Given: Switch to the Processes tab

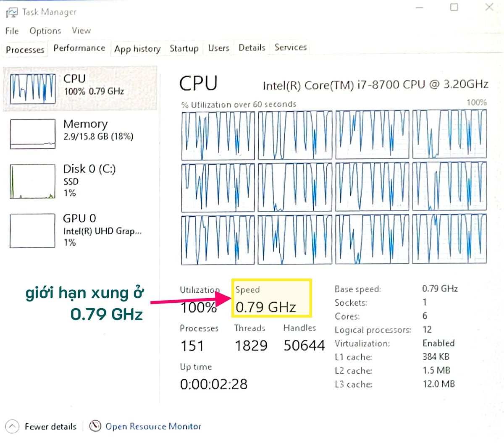Looking at the screenshot, I should [x=25, y=50].
